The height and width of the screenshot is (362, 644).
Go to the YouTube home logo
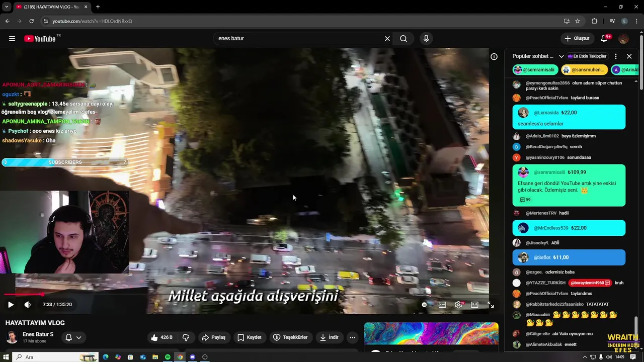[40, 39]
